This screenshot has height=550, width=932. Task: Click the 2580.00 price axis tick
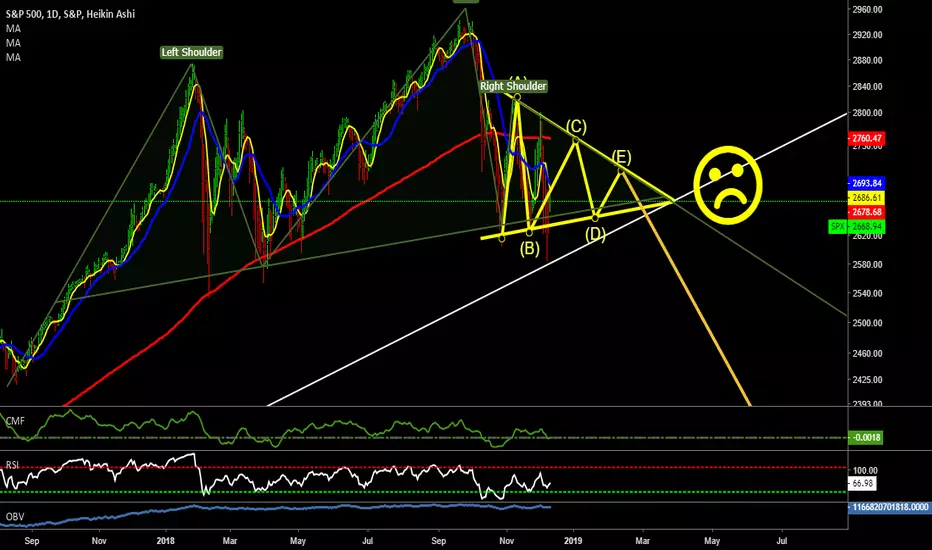click(867, 264)
